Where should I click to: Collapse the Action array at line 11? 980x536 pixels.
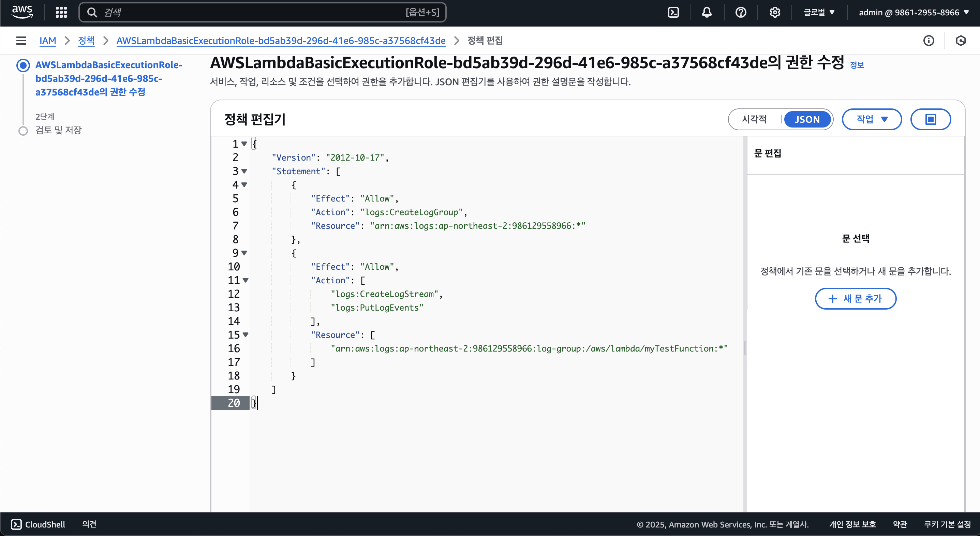(246, 280)
